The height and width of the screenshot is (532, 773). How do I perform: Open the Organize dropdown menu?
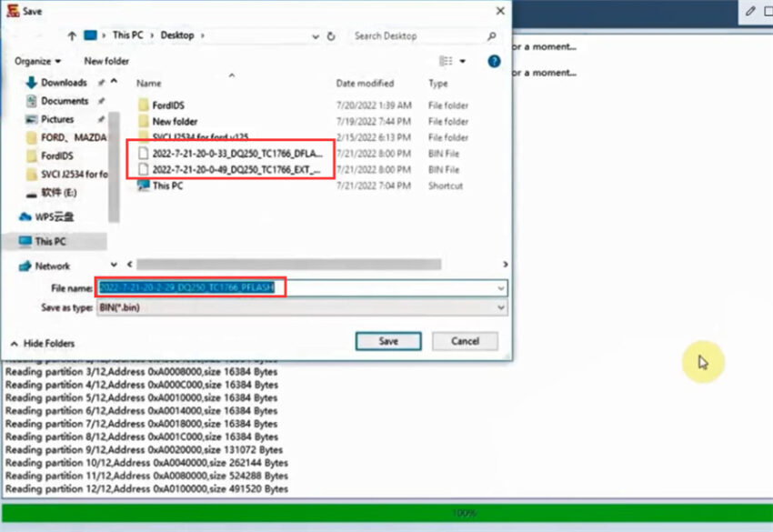(38, 61)
